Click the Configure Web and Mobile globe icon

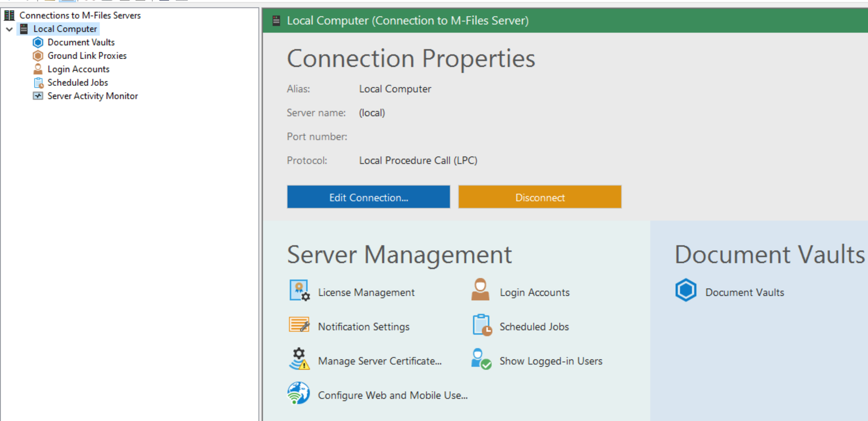tap(299, 393)
